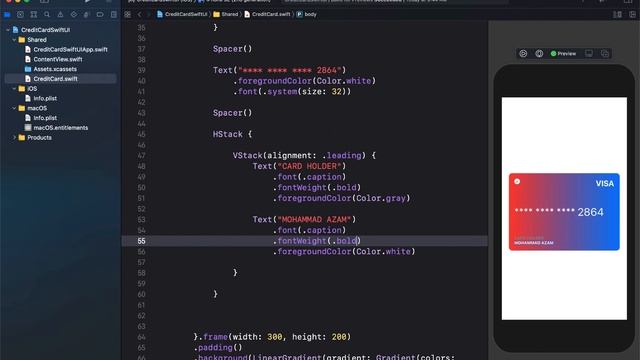Image resolution: width=640 pixels, height=360 pixels.
Task: Open the related items grid menu
Action: [x=128, y=14]
